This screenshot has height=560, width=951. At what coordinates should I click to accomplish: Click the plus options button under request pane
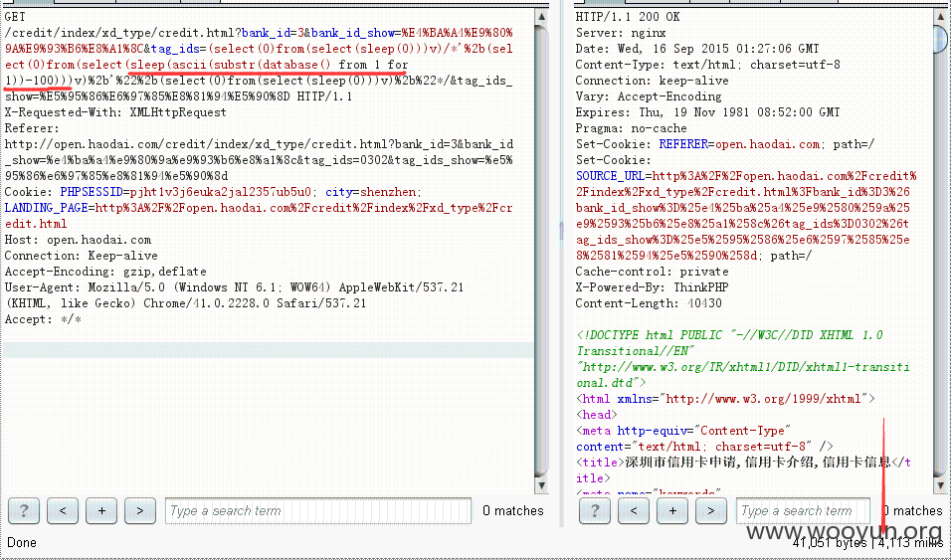tap(101, 511)
